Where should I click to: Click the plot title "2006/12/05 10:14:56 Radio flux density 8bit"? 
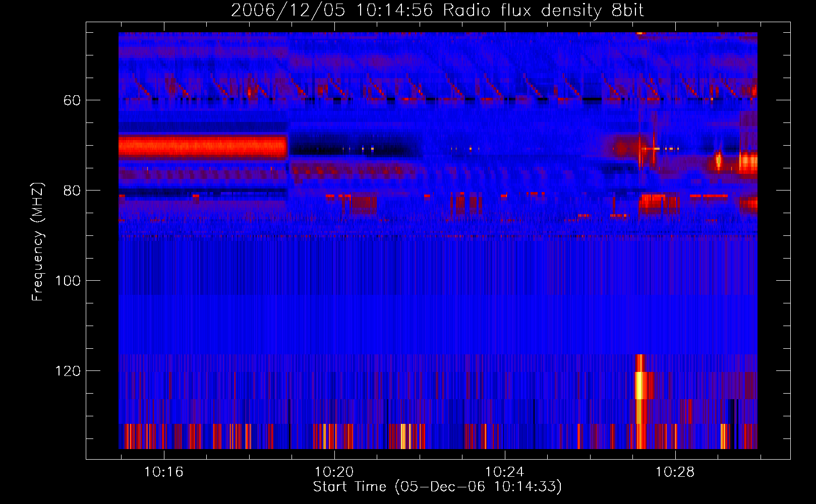click(x=437, y=10)
